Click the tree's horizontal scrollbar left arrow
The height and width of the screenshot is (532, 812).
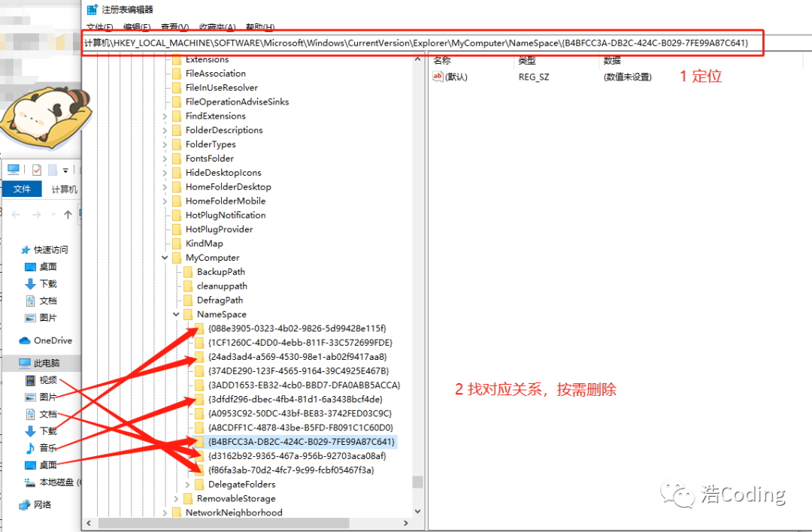pyautogui.click(x=89, y=523)
